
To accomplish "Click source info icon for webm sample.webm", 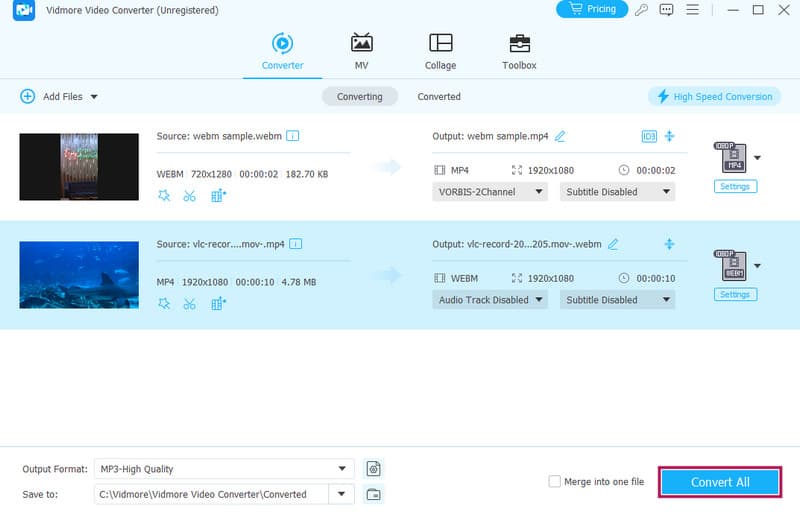I will coord(294,135).
